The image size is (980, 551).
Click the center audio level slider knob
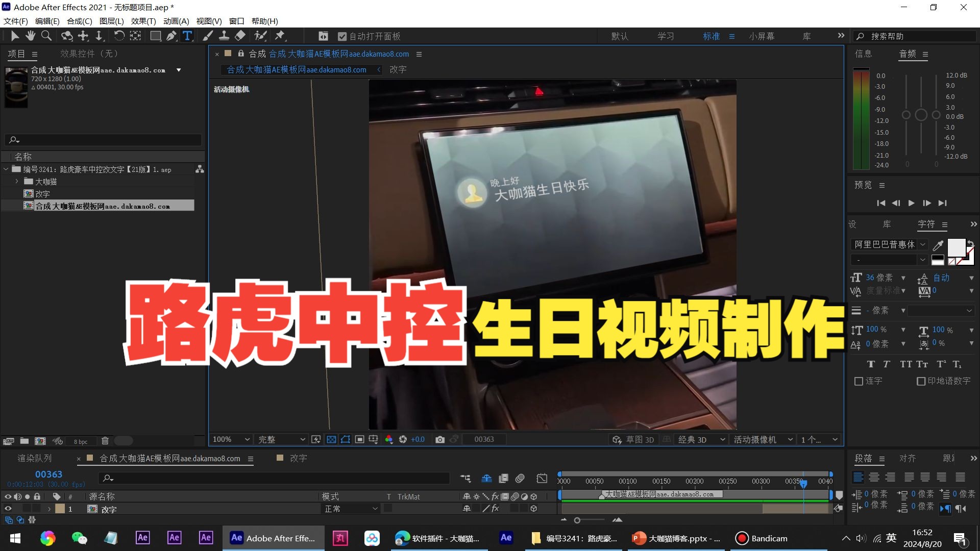tap(921, 115)
